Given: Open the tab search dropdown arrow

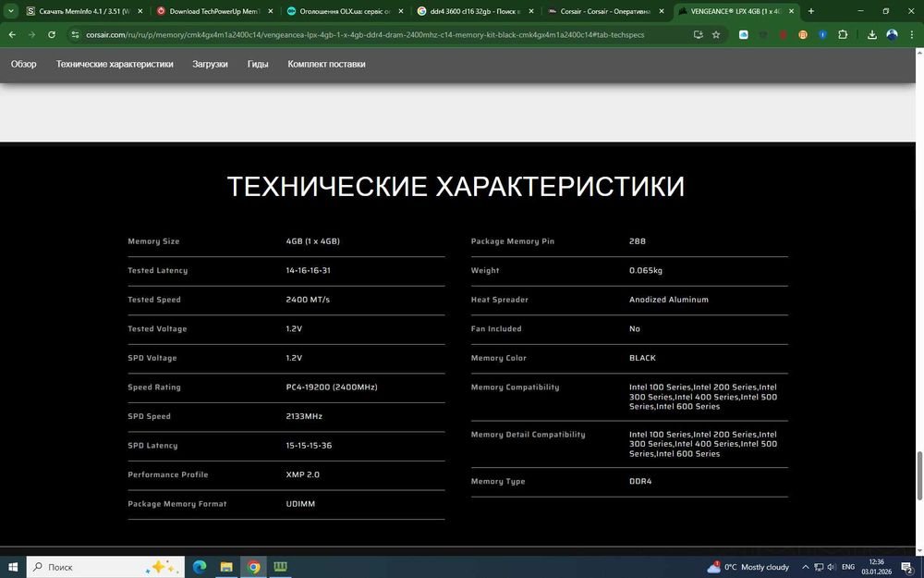Looking at the screenshot, I should click(x=10, y=10).
